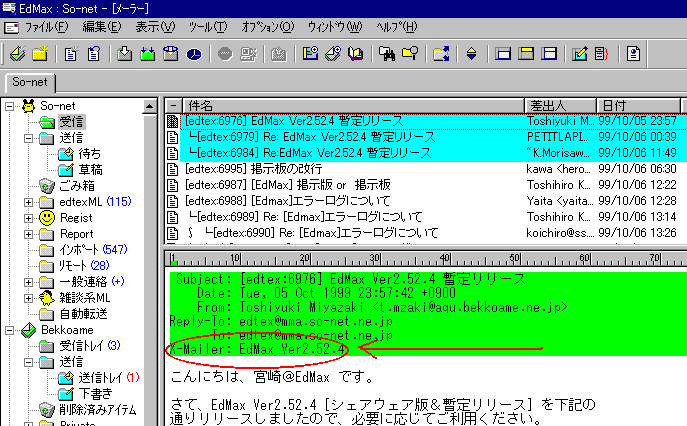
Task: Click the document with red brace icon
Action: point(602,54)
